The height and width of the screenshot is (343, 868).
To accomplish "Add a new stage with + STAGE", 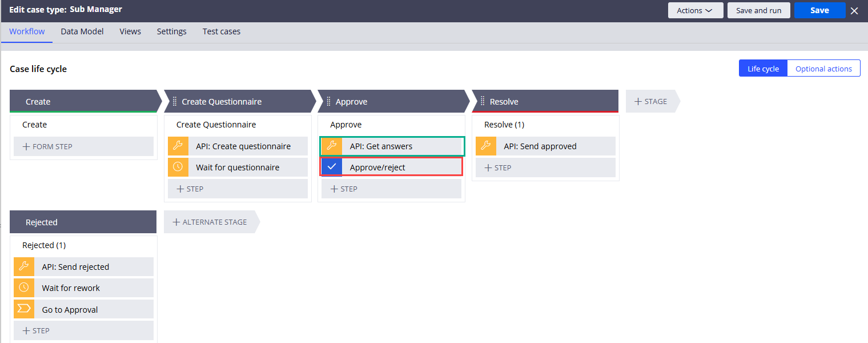I will (651, 101).
